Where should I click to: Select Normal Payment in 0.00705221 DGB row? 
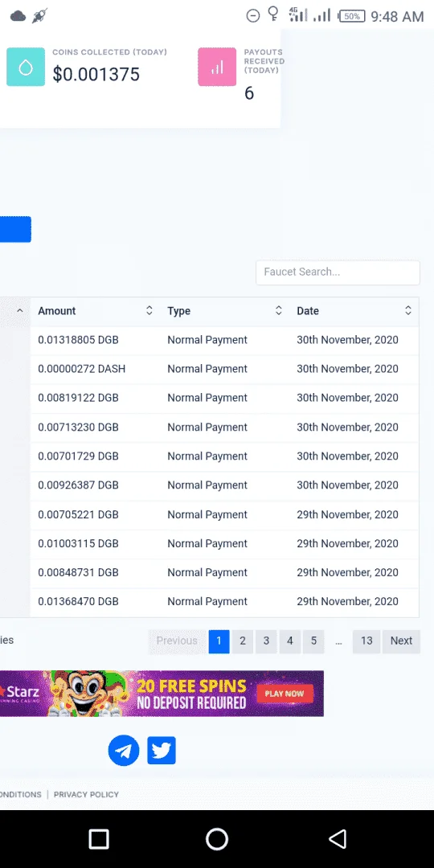[207, 515]
